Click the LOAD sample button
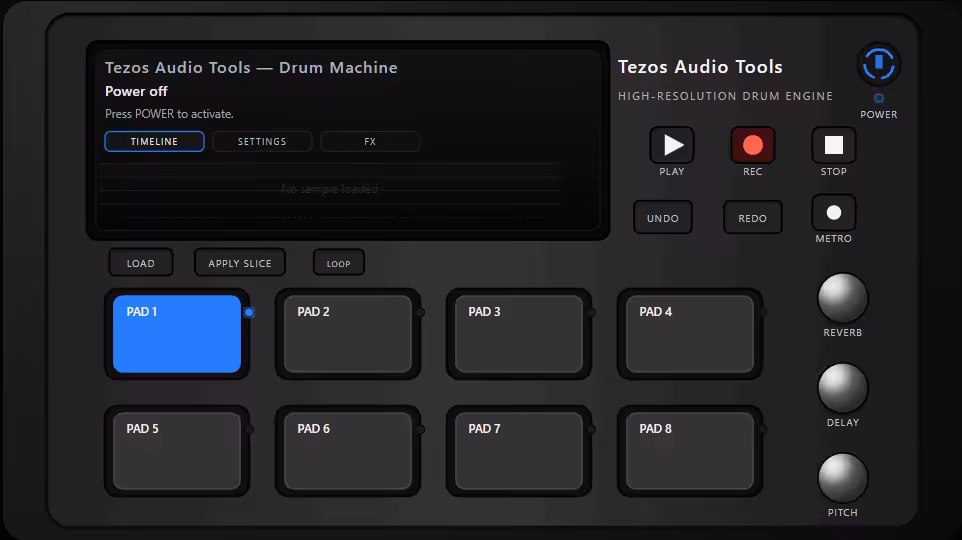This screenshot has height=540, width=962. (x=141, y=263)
